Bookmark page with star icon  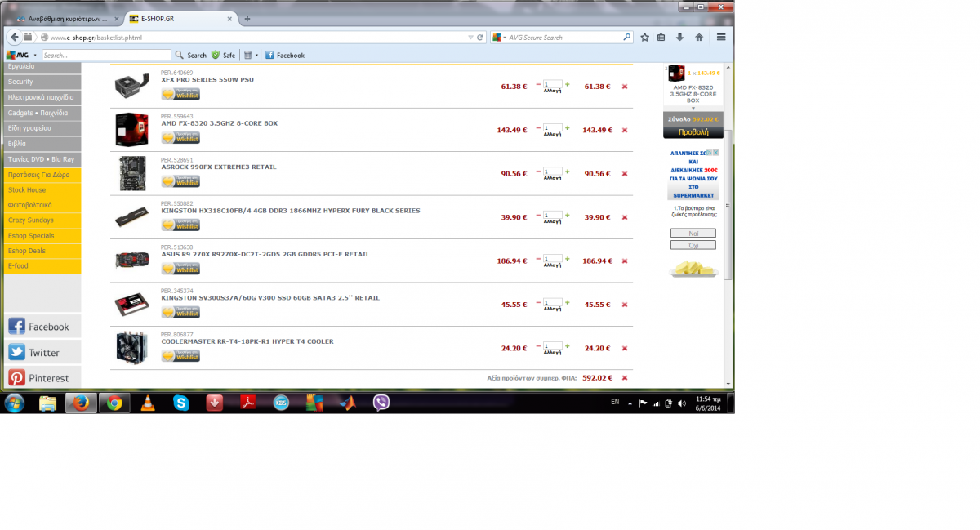click(645, 37)
